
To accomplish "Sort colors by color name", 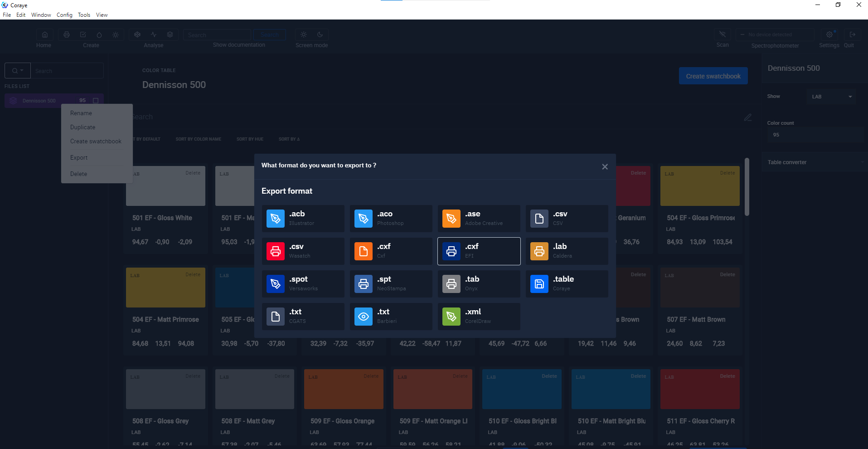I will 199,139.
